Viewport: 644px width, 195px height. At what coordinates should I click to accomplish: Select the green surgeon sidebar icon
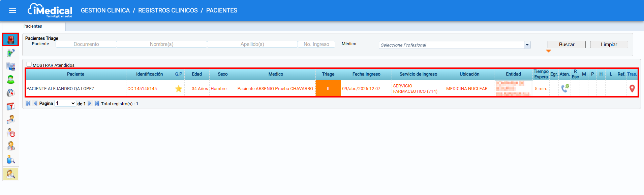[x=11, y=80]
